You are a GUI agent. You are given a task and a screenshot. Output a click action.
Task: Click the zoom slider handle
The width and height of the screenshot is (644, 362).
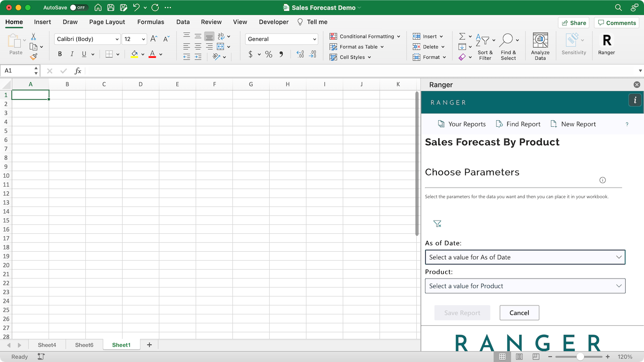pos(580,357)
